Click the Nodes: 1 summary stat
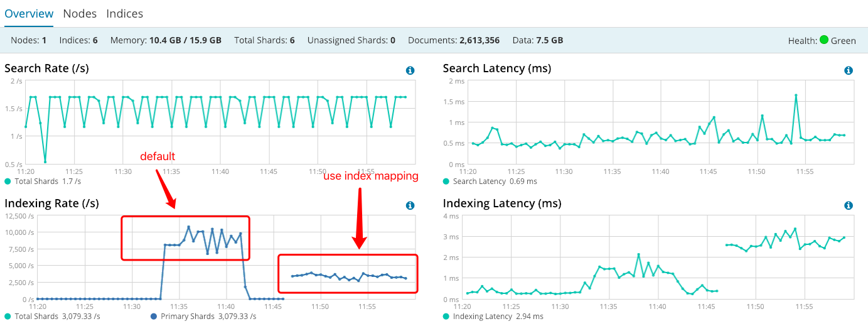The image size is (868, 336). 29,40
